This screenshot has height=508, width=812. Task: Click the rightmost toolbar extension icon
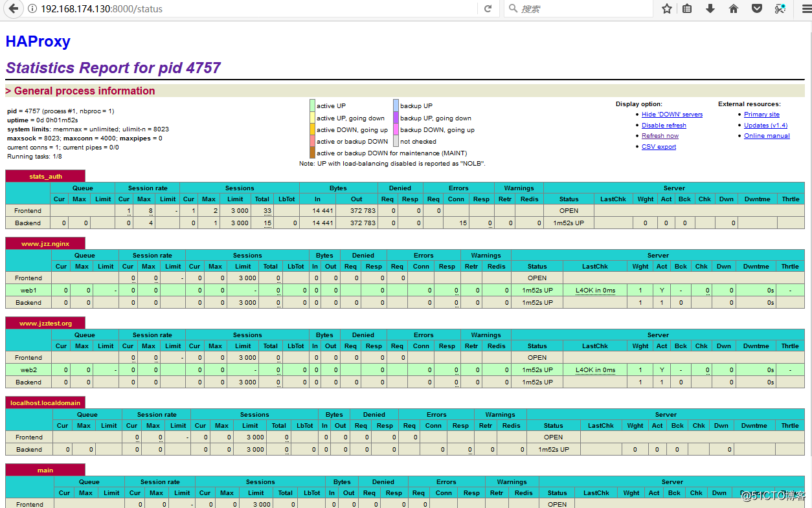click(780, 9)
